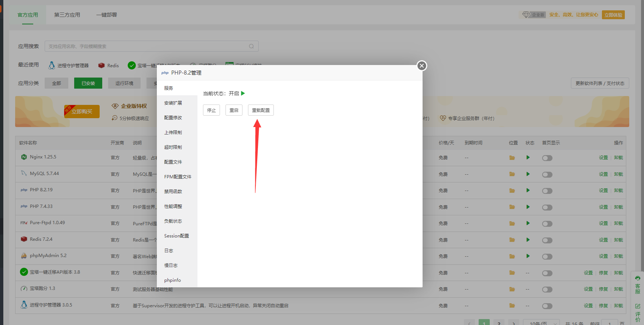Image resolution: width=644 pixels, height=325 pixels.
Task: Filter by 已安装 category
Action: tap(88, 83)
